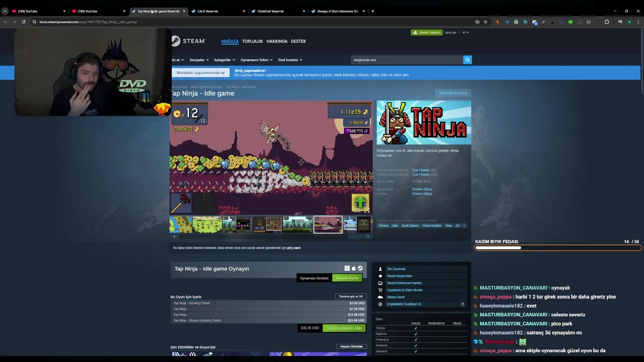The image size is (644, 362).
Task: Open Broken Glass developer link
Action: (422, 189)
